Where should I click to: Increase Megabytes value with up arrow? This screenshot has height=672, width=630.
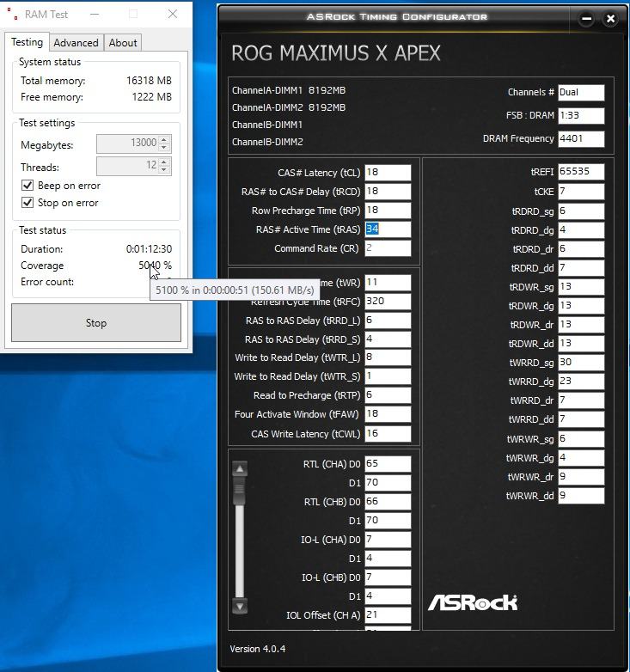[164, 139]
